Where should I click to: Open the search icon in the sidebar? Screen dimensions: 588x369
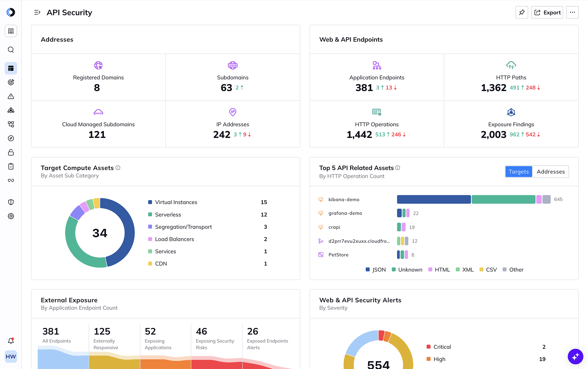(11, 50)
